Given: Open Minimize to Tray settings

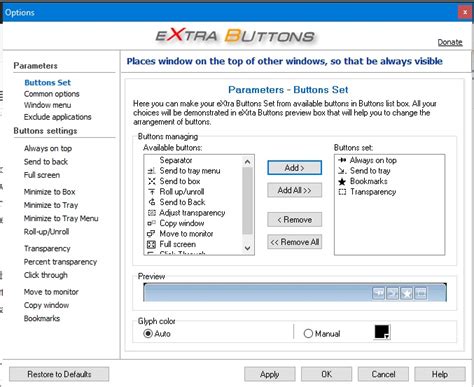Looking at the screenshot, I should (51, 205).
